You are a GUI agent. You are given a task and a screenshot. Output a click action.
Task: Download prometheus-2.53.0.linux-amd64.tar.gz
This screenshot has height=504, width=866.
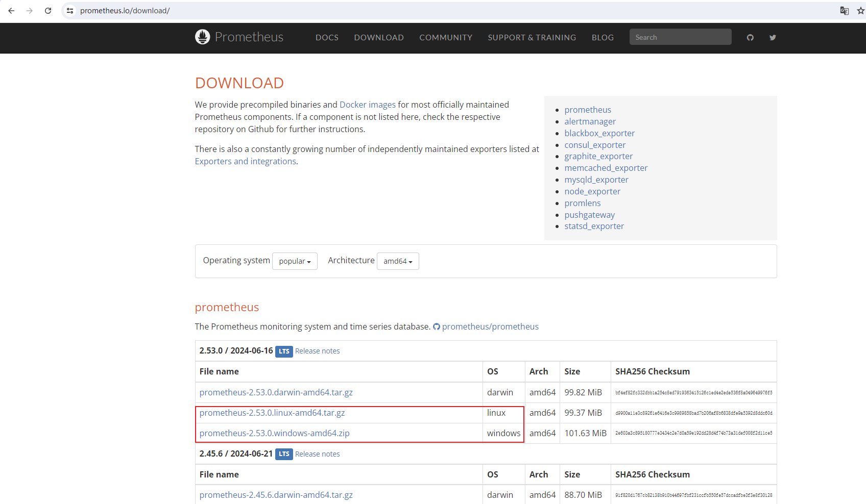272,413
